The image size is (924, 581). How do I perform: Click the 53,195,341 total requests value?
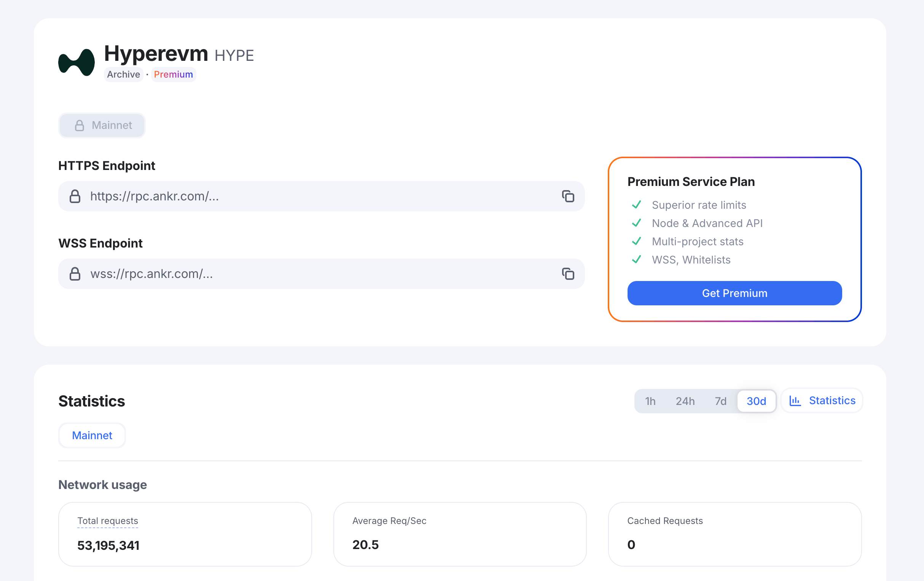tap(108, 545)
